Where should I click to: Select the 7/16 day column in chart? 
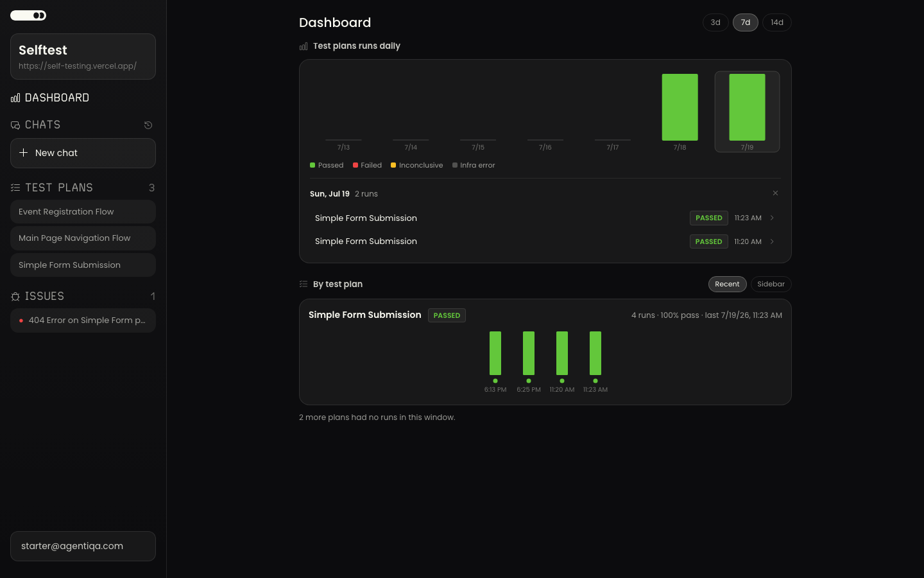coord(545,112)
